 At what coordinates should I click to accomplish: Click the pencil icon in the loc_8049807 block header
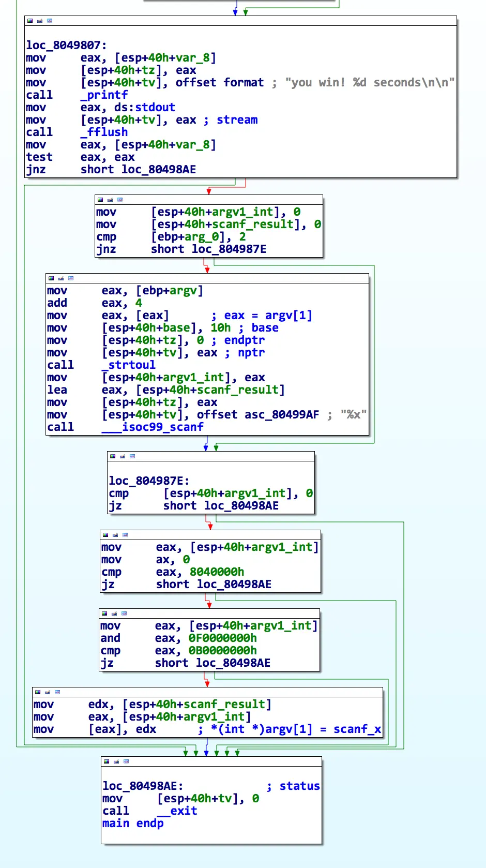coord(40,21)
